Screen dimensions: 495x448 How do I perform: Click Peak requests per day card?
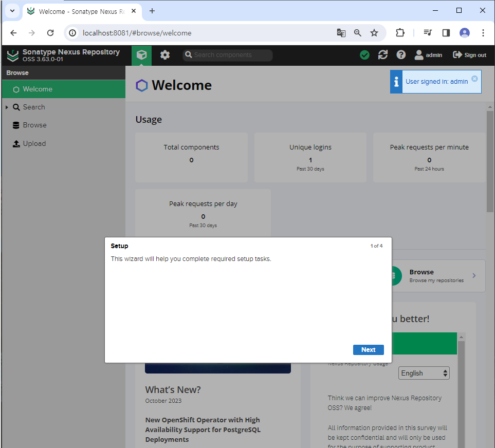coord(203,213)
